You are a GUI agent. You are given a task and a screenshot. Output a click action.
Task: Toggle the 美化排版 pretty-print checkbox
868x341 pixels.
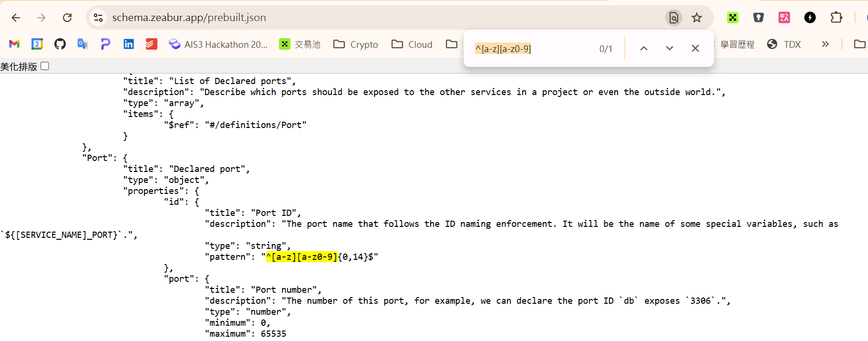pyautogui.click(x=45, y=66)
